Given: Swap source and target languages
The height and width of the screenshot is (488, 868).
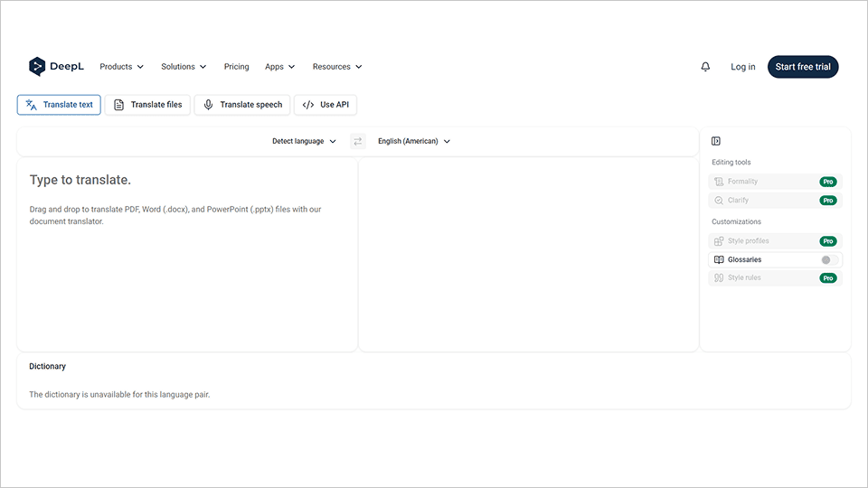Looking at the screenshot, I should [358, 141].
